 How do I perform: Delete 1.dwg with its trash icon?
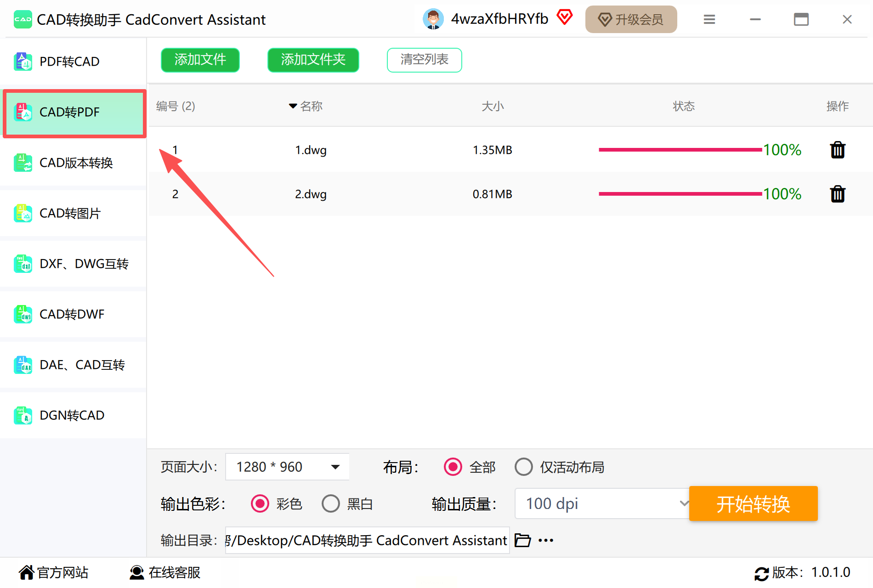[838, 150]
